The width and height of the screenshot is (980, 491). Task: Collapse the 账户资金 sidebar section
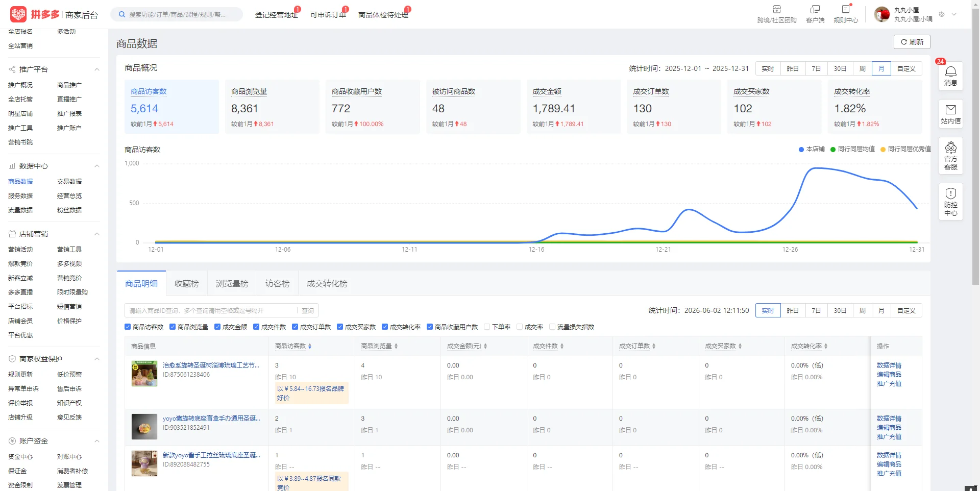[x=96, y=441]
